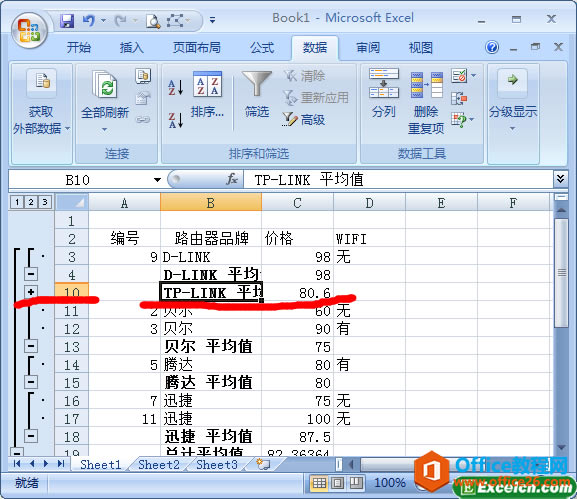Screen dimensions: 577x499
Task: Expand the formula bar chevron
Action: point(560,179)
